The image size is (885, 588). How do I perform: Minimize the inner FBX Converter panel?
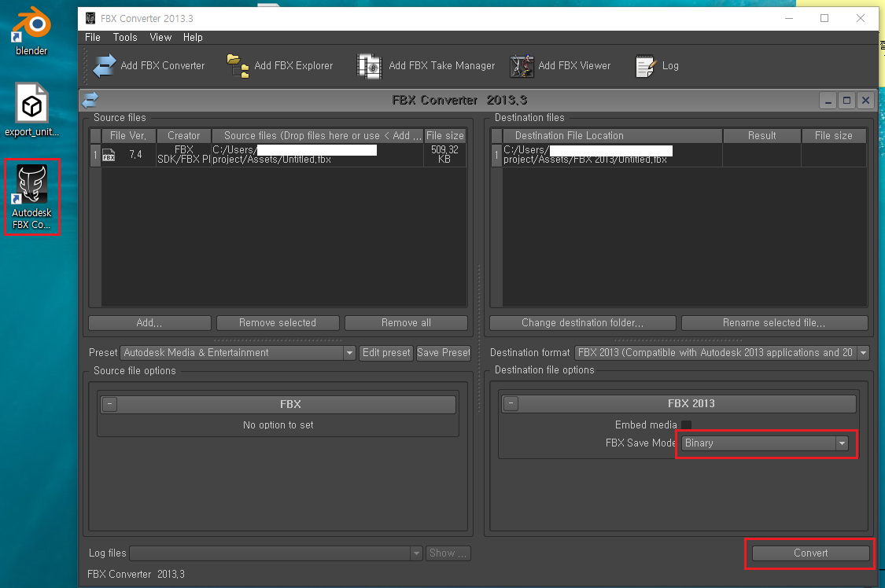(828, 101)
